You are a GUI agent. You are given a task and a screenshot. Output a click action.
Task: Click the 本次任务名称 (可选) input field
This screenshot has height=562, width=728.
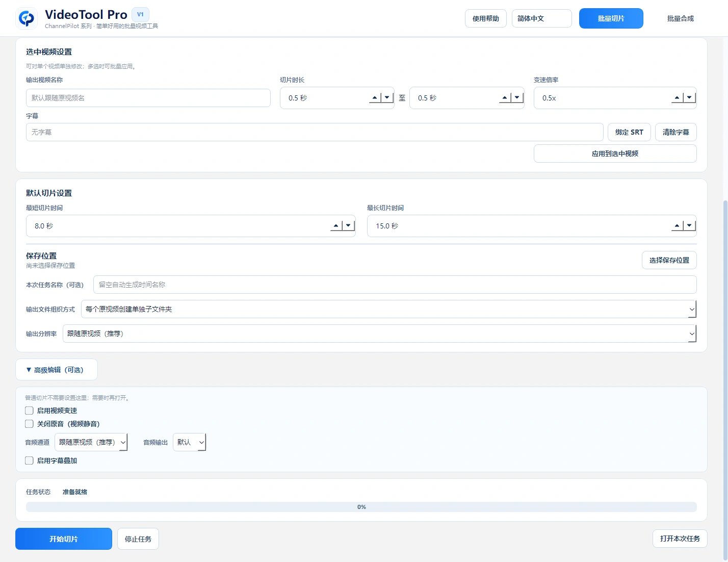[395, 285]
